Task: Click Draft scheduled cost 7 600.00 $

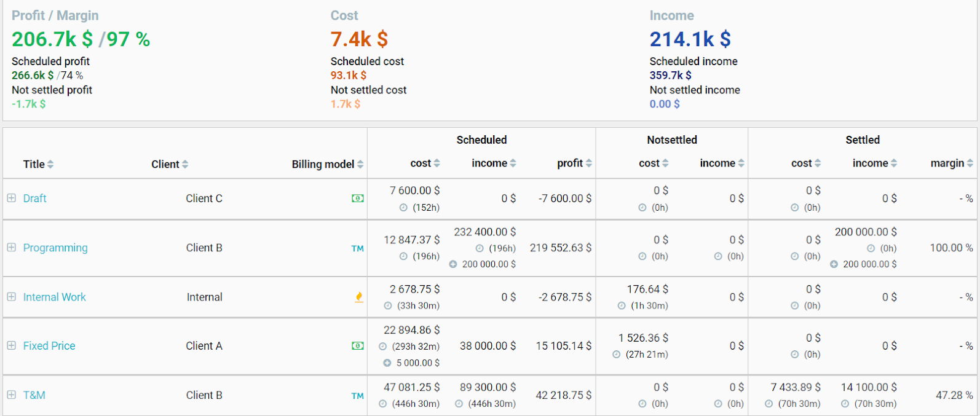Action: pyautogui.click(x=415, y=190)
